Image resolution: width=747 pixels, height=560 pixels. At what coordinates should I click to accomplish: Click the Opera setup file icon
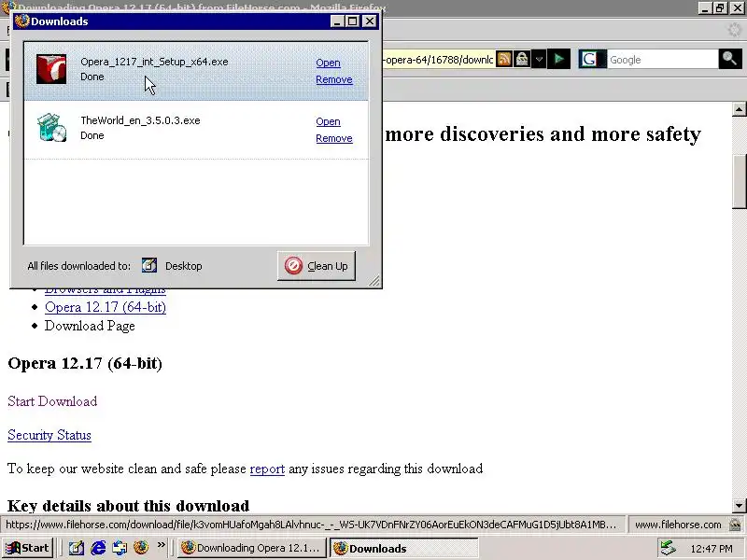(51, 69)
